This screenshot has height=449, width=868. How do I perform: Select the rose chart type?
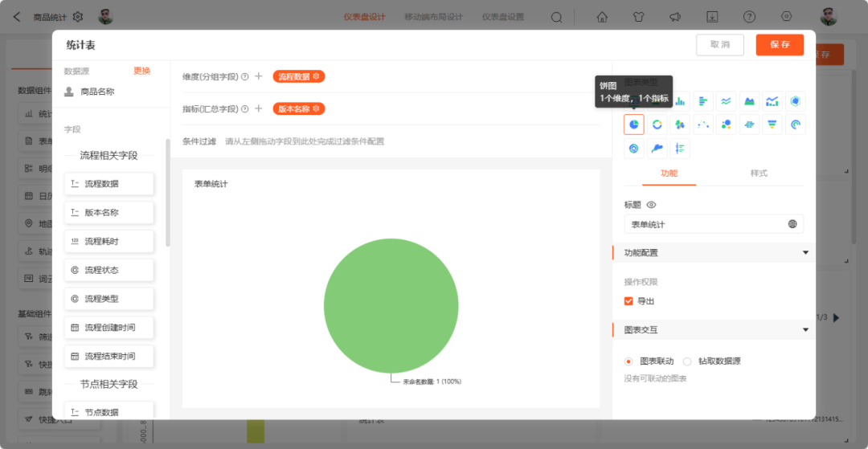click(x=680, y=124)
